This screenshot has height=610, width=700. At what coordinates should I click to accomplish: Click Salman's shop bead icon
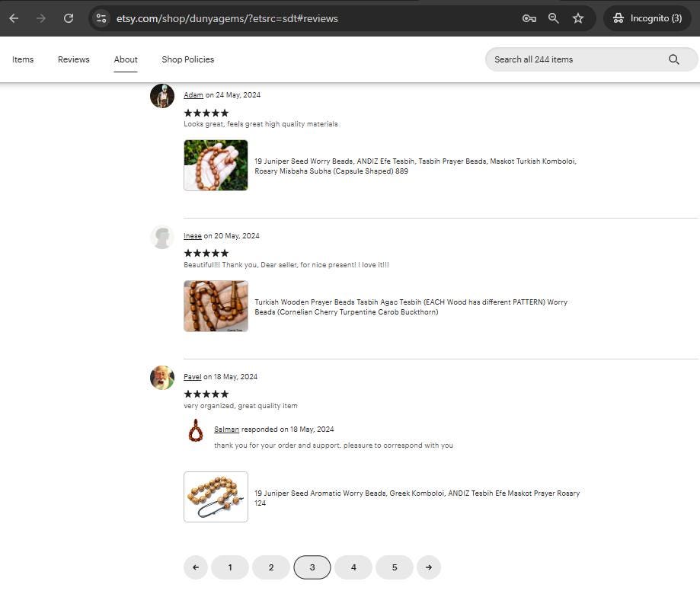tap(196, 430)
